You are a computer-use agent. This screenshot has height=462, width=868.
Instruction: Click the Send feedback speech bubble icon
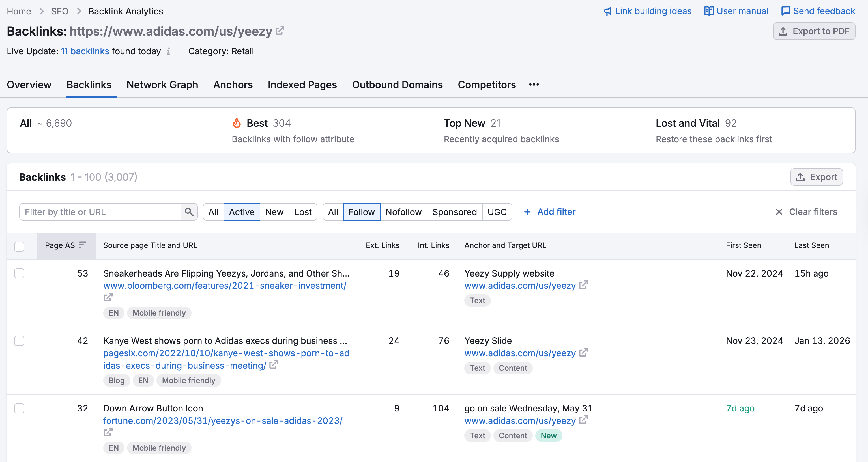(x=786, y=11)
